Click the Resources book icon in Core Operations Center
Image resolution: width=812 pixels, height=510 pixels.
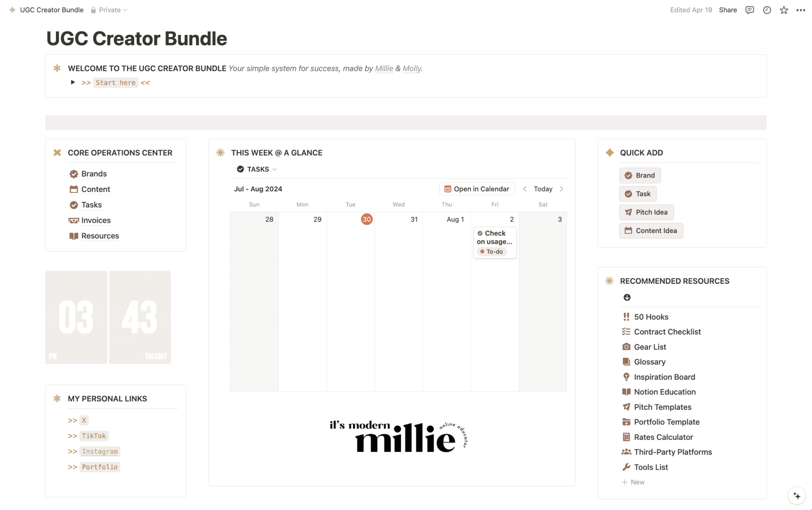73,236
